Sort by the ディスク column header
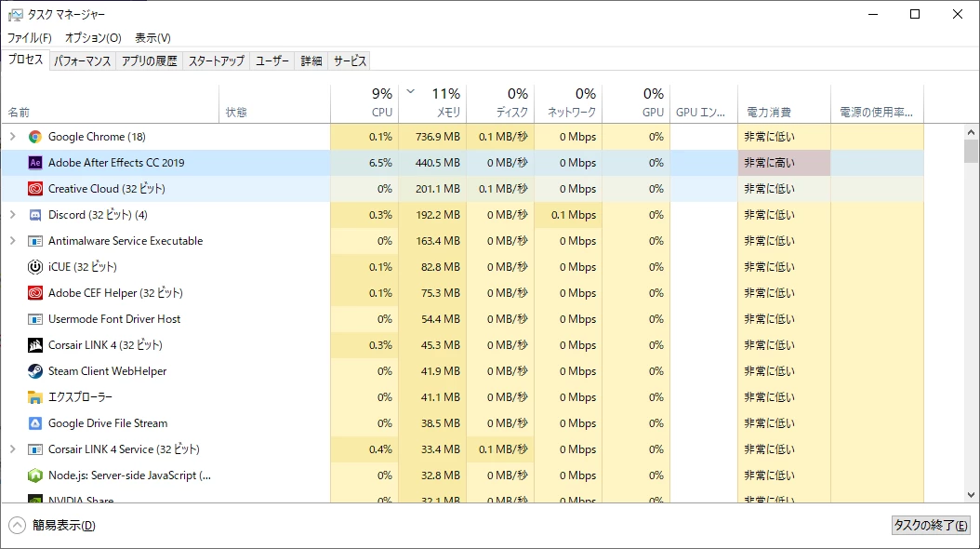 (500, 104)
